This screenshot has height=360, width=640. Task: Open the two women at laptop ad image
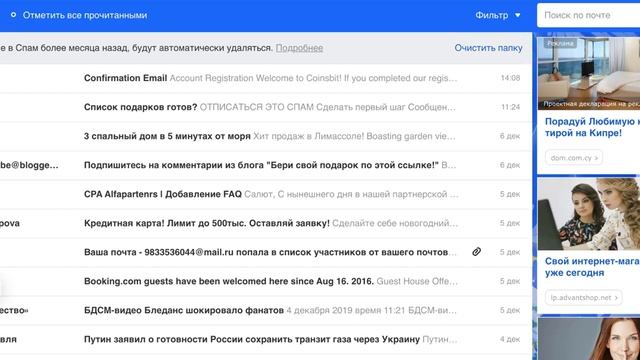coord(589,214)
